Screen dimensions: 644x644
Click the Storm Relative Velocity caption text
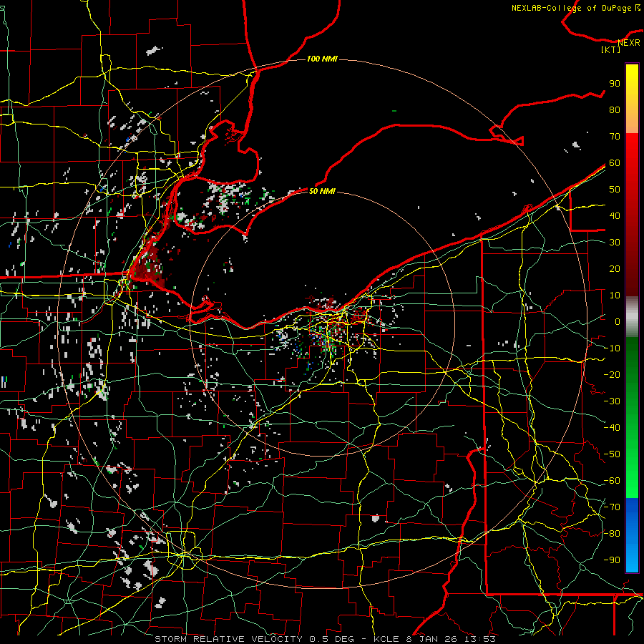pyautogui.click(x=325, y=639)
